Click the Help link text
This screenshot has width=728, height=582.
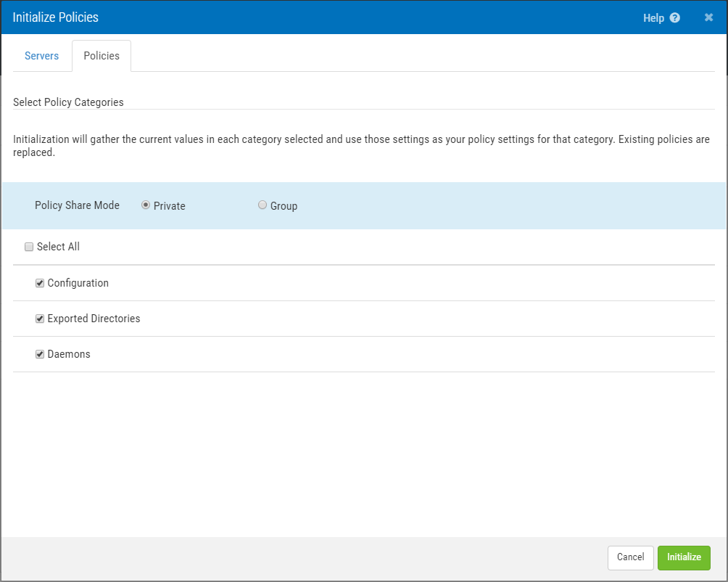click(x=653, y=18)
